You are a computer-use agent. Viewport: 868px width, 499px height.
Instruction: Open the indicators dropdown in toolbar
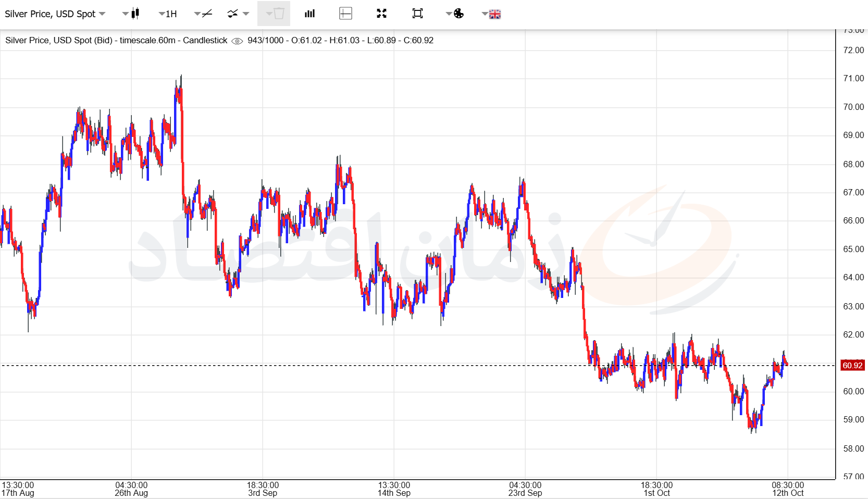(238, 14)
